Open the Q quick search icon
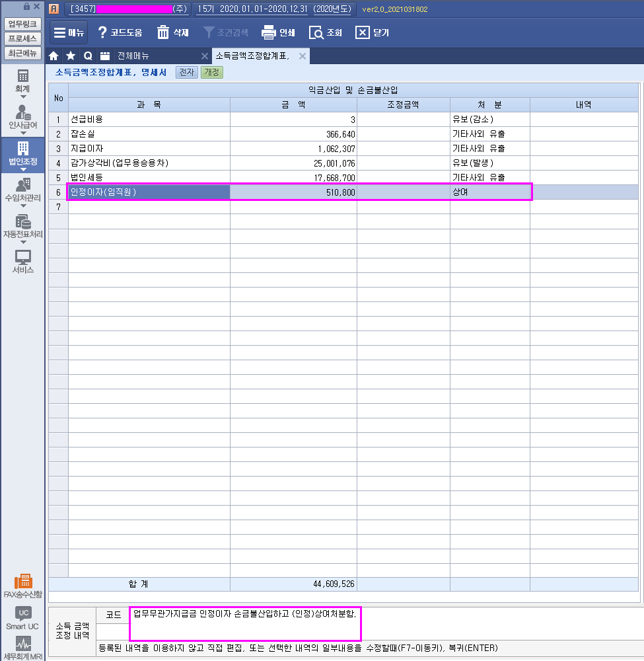This screenshot has height=661, width=644. click(x=88, y=56)
